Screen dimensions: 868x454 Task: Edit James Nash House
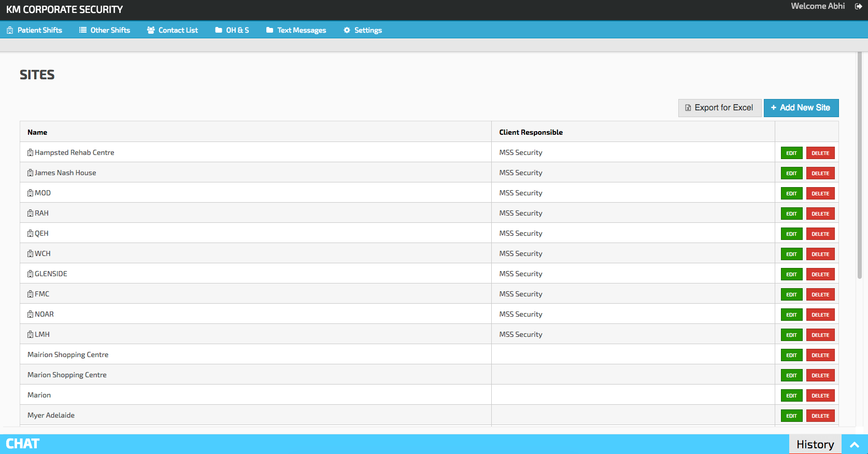792,173
